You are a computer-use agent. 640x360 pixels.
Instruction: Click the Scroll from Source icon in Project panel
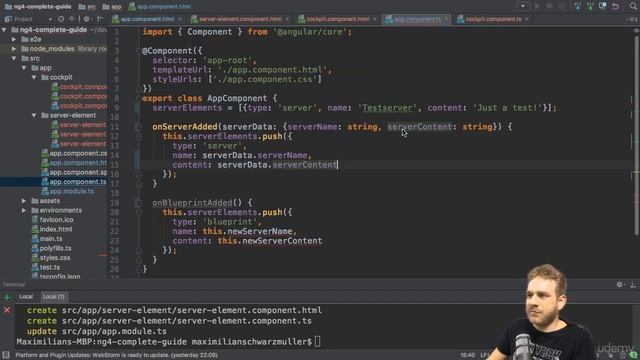tap(61, 19)
